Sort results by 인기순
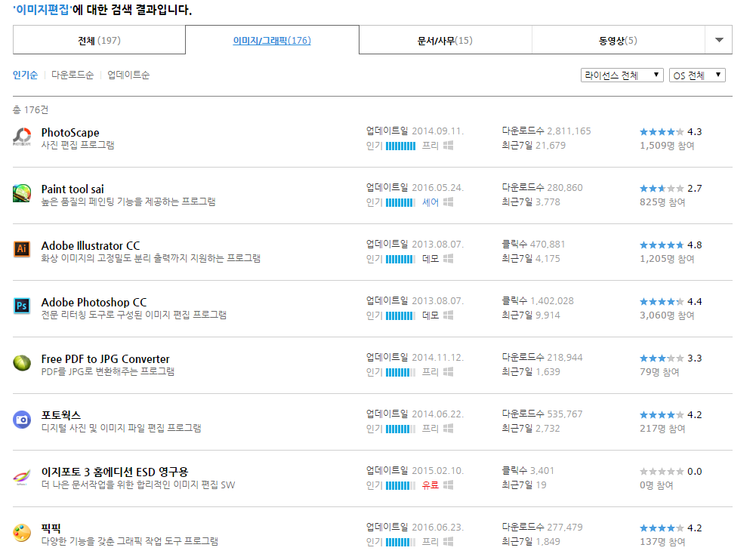 tap(25, 75)
